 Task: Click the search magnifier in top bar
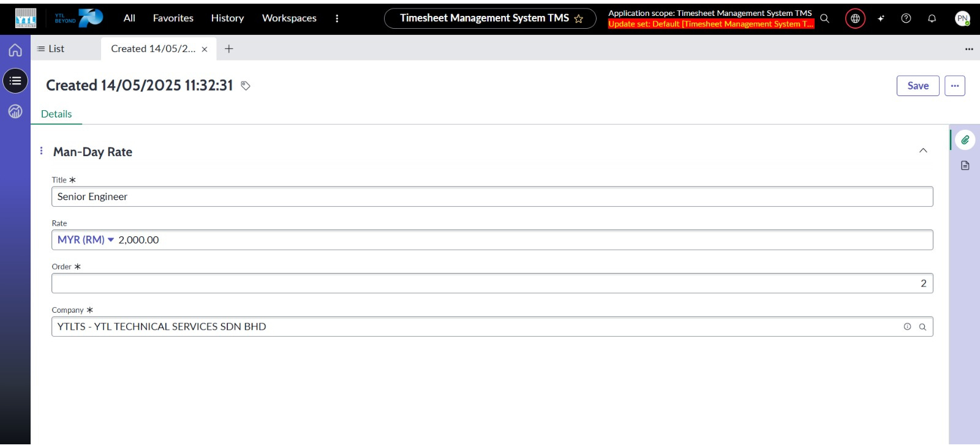(824, 18)
